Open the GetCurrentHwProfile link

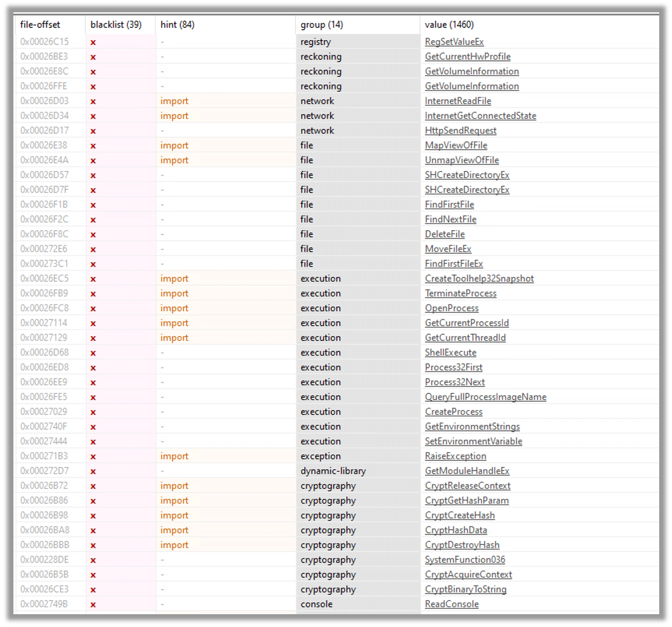467,57
